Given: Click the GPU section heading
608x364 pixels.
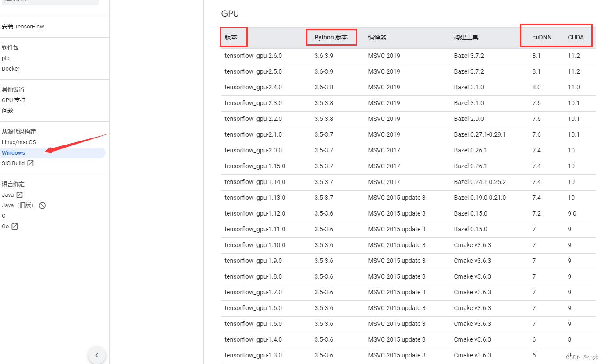Looking at the screenshot, I should click(230, 14).
